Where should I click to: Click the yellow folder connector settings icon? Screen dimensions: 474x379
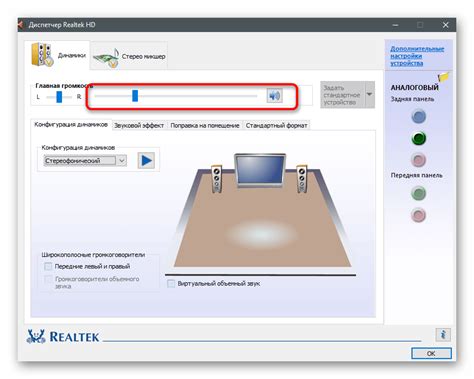click(443, 77)
